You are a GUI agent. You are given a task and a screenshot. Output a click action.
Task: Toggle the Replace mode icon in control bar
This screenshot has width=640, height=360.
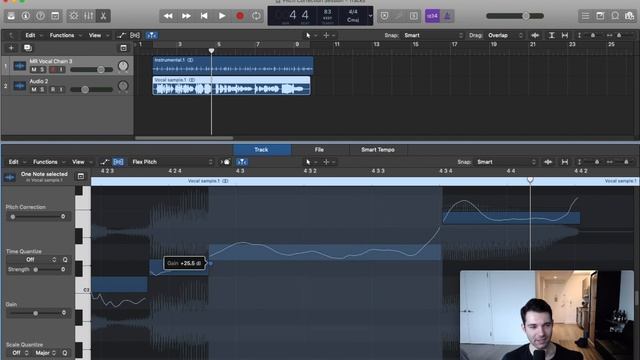pos(384,16)
